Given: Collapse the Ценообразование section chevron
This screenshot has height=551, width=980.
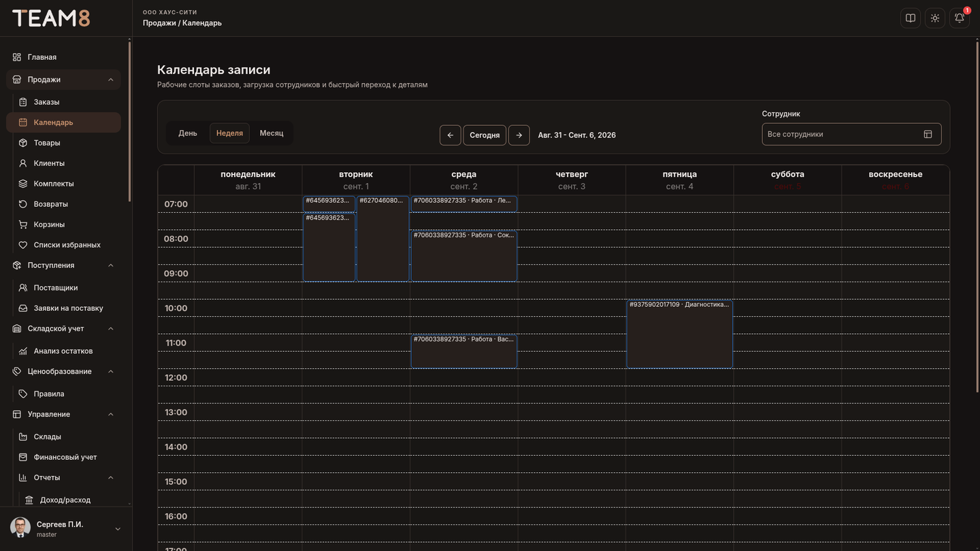Looking at the screenshot, I should 111,371.
